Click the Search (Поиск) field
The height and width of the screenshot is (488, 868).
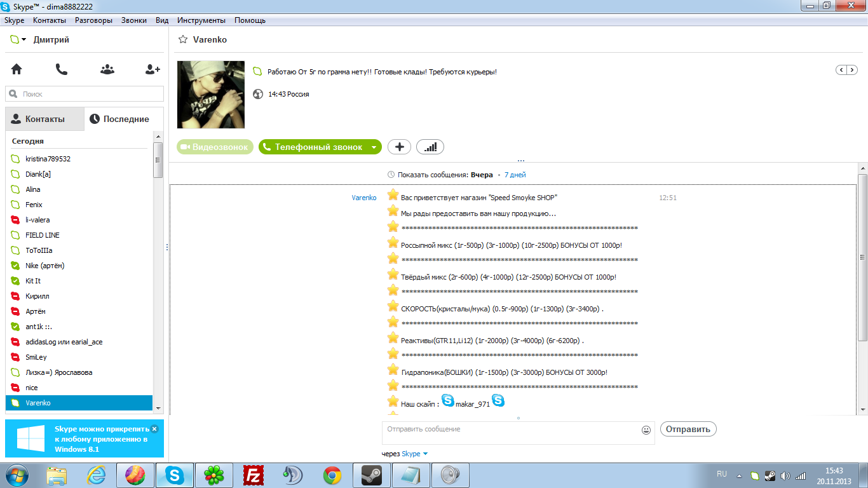(85, 94)
